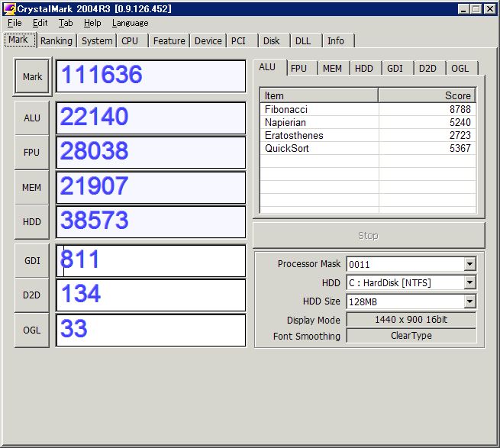
Task: Run the FPU benchmark button
Action: (32, 153)
